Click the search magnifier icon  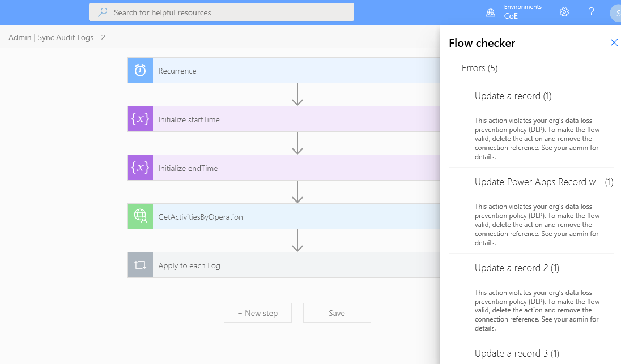click(x=101, y=11)
